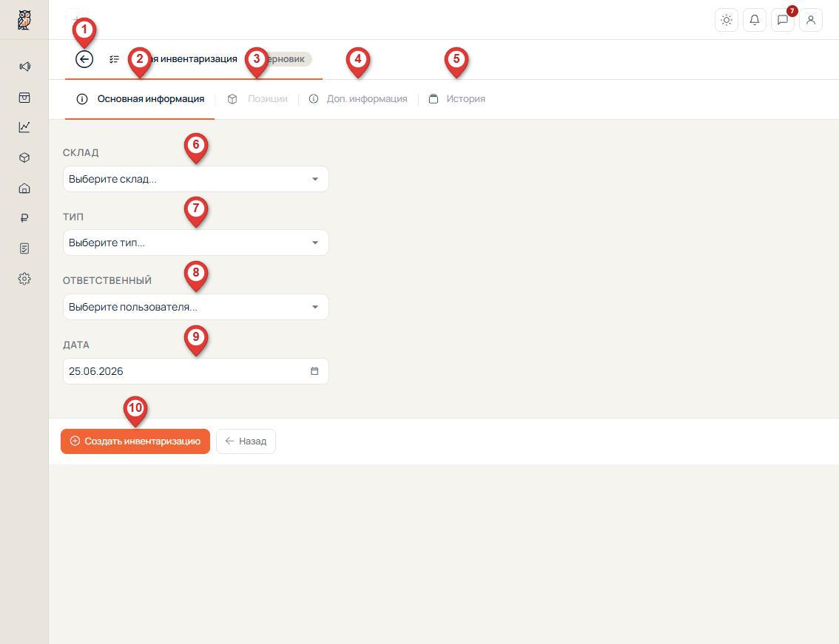Screen dimensions: 839x644
Task: Open the megaphone section in sidebar
Action: pos(24,67)
